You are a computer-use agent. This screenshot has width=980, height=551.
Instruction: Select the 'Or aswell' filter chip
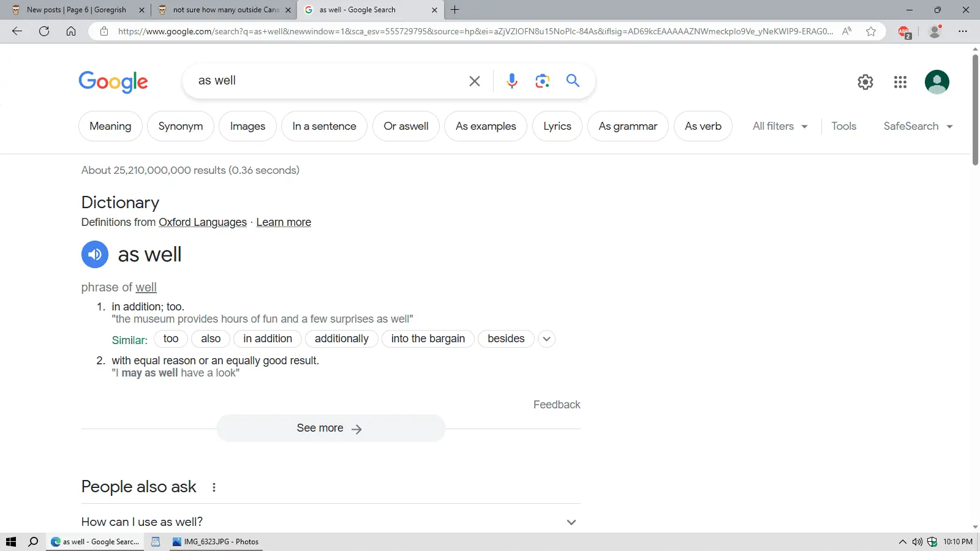point(406,126)
